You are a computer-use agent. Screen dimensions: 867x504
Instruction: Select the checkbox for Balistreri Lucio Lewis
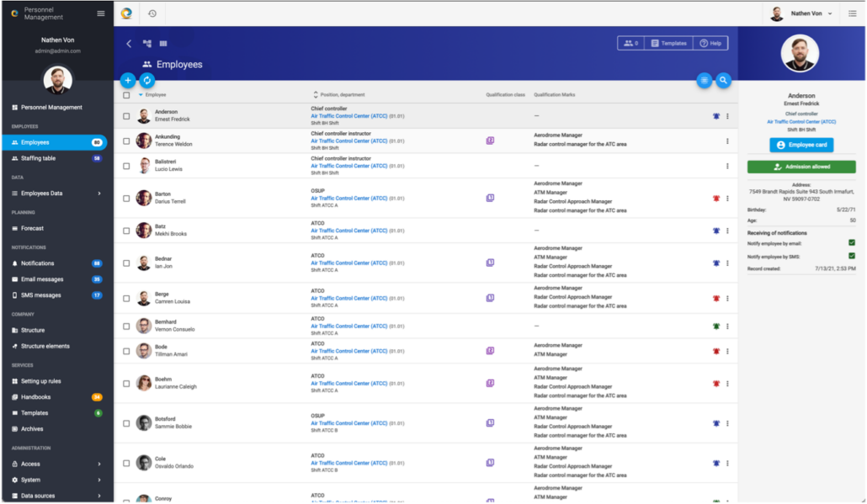pyautogui.click(x=126, y=166)
